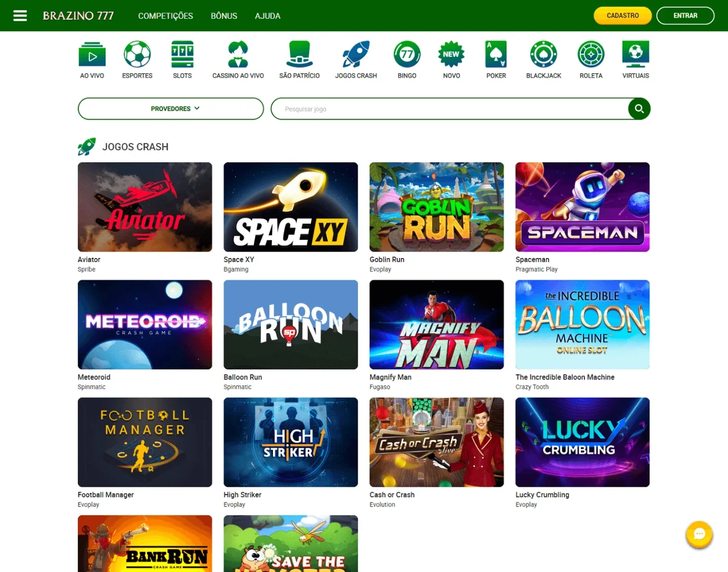Open the live chat bubble icon
This screenshot has height=572, width=728.
(x=699, y=534)
